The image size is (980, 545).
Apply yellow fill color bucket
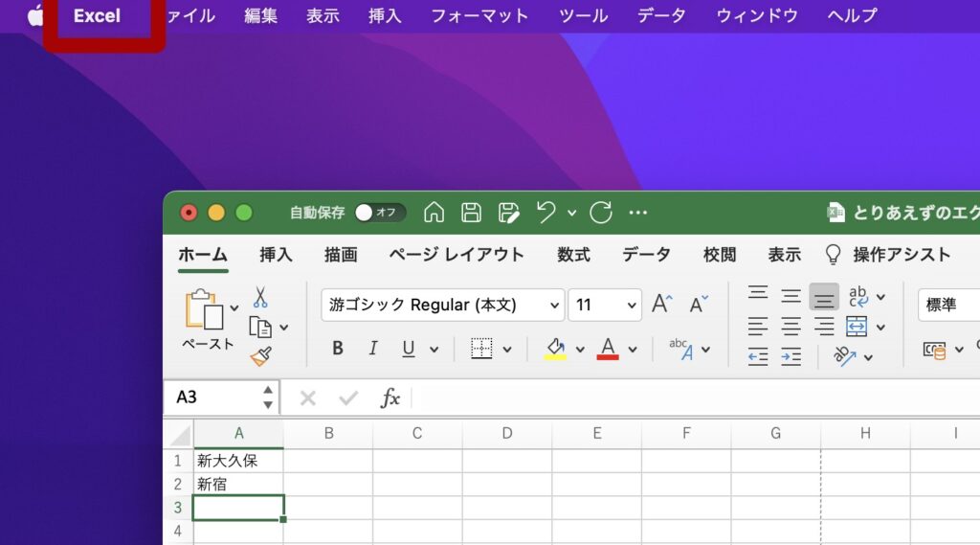pos(555,349)
